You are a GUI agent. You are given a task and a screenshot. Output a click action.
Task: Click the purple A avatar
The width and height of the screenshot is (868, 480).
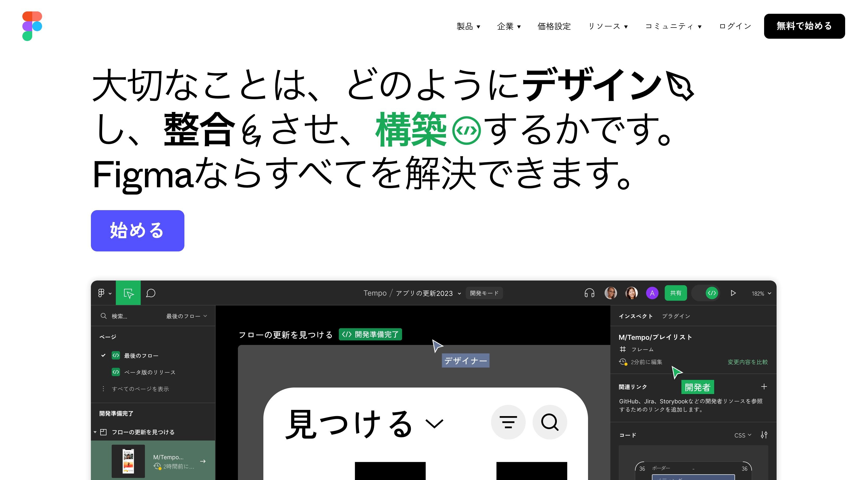click(x=652, y=293)
